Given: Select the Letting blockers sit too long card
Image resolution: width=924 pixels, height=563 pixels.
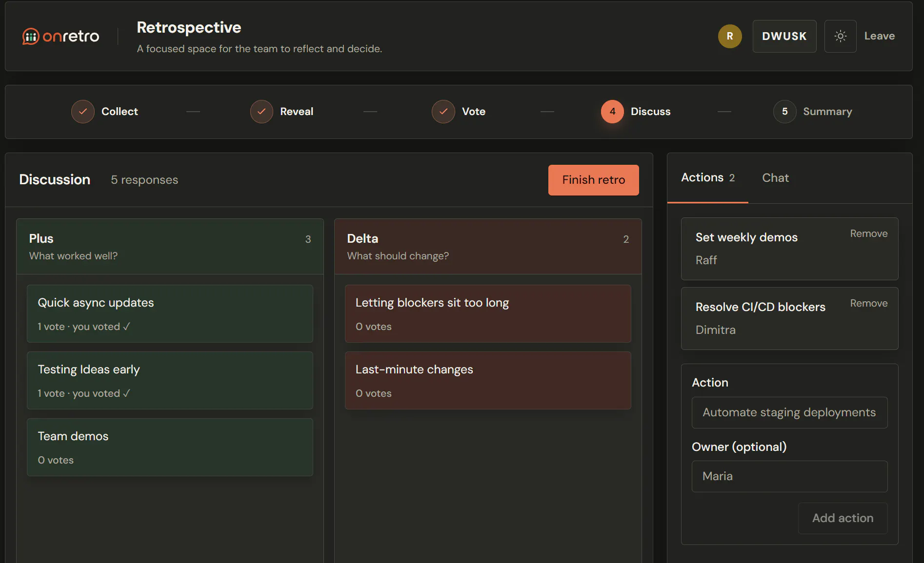Looking at the screenshot, I should click(488, 313).
